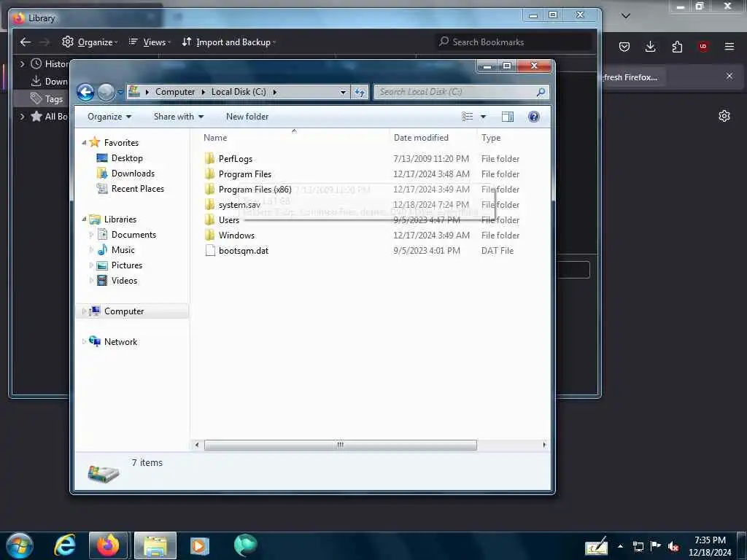
Task: Select the Program Files folder
Action: pos(245,174)
